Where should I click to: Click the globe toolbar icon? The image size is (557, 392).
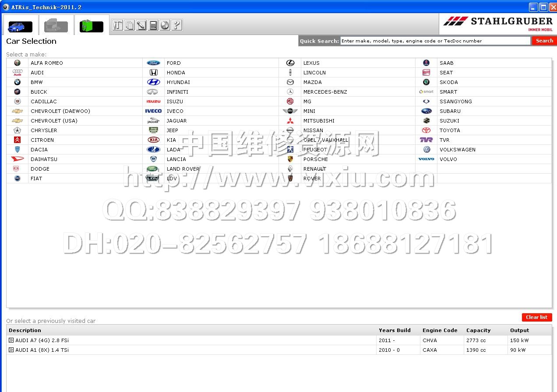(165, 25)
